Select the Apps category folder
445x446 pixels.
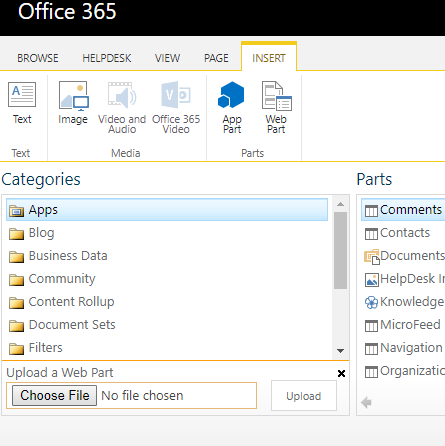pyautogui.click(x=167, y=210)
